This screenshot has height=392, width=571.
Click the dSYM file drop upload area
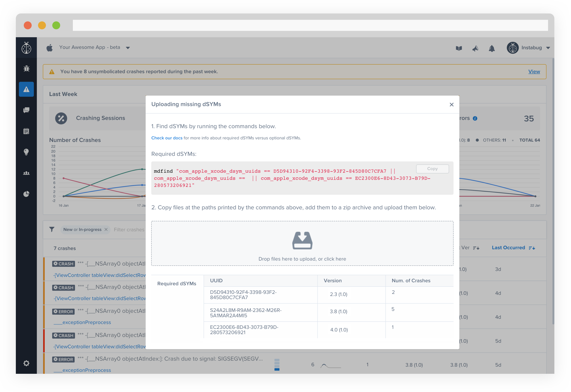[x=302, y=243]
